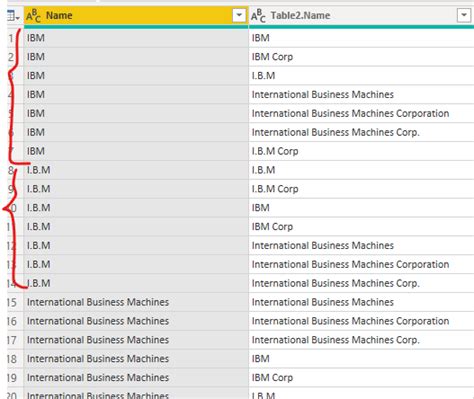Image resolution: width=474 pixels, height=399 pixels.
Task: Click Name cell in row 15
Action: [x=136, y=302]
